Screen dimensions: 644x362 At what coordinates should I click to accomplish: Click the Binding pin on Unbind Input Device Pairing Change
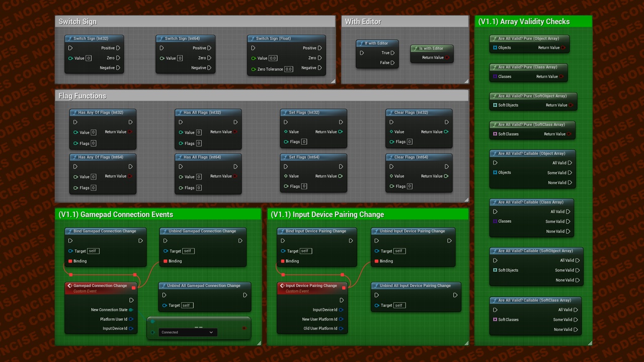[376, 261]
